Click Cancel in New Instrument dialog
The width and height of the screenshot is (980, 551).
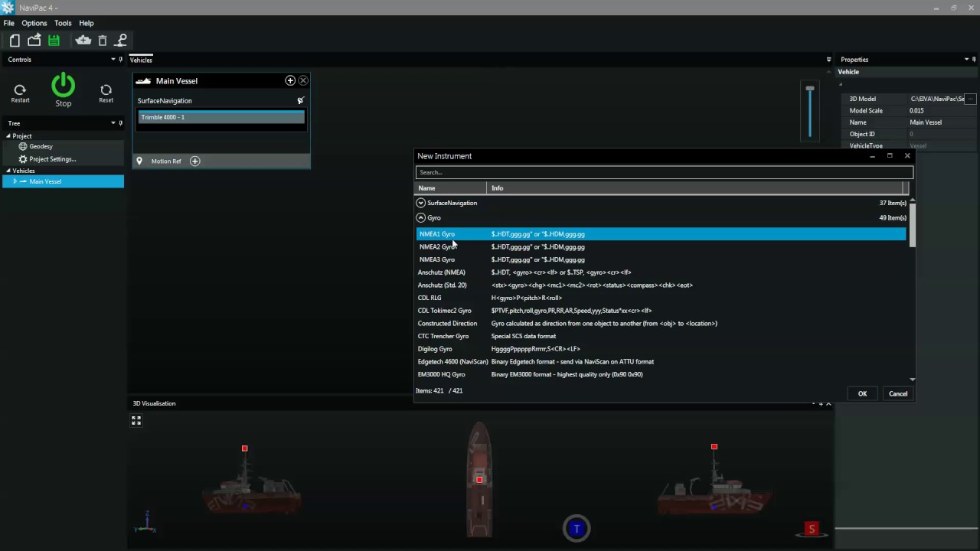coord(898,393)
